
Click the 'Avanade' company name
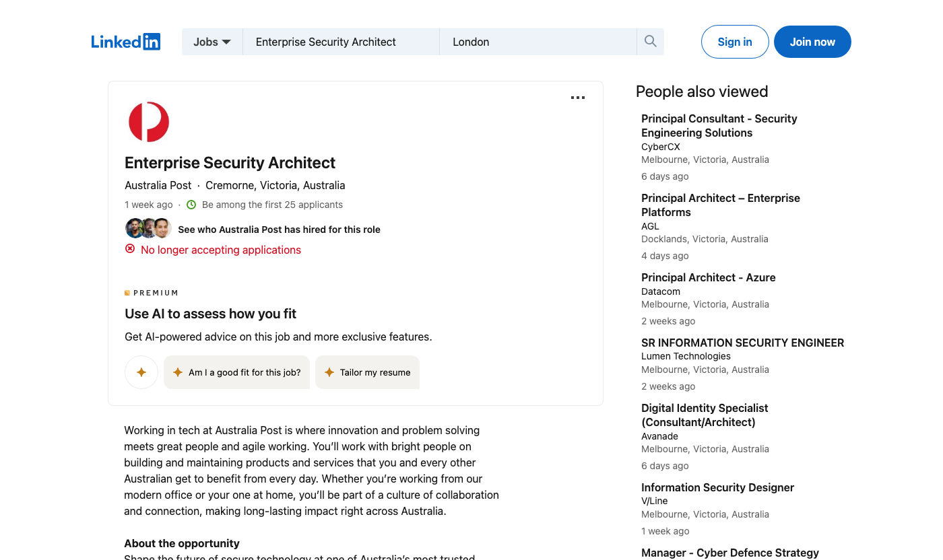tap(659, 436)
